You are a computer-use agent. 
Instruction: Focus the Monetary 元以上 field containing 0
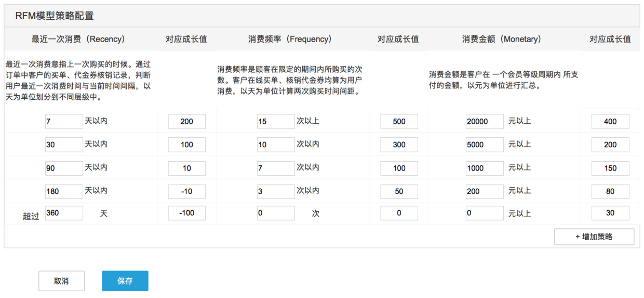tap(485, 213)
